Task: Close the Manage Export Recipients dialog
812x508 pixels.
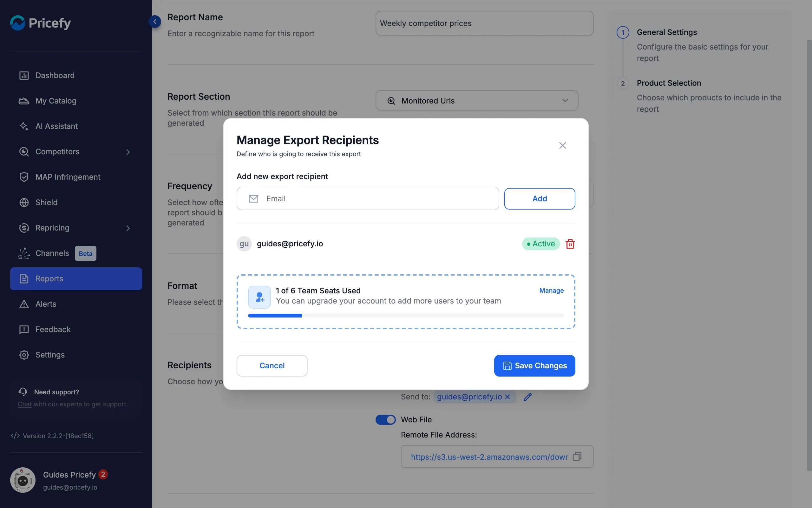Action: click(x=562, y=145)
